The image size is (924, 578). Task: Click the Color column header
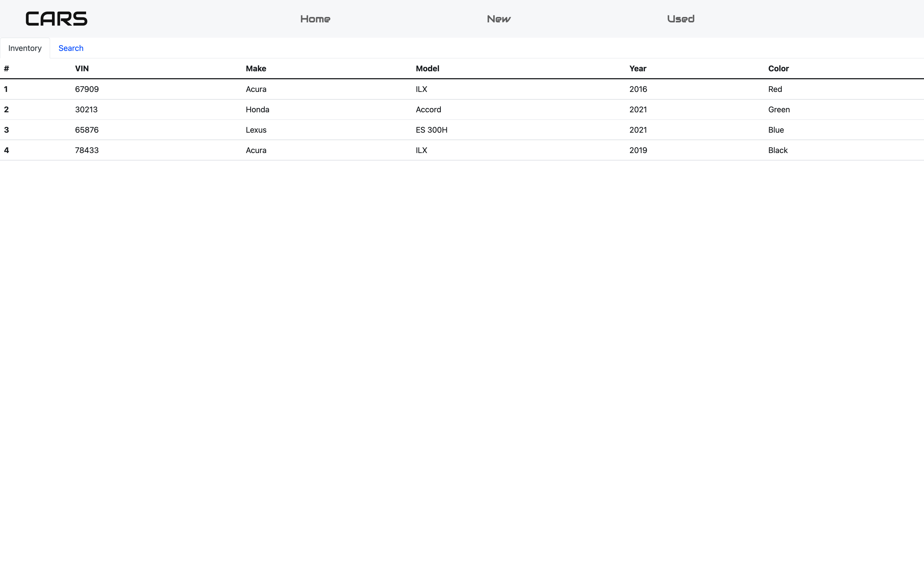pyautogui.click(x=778, y=69)
